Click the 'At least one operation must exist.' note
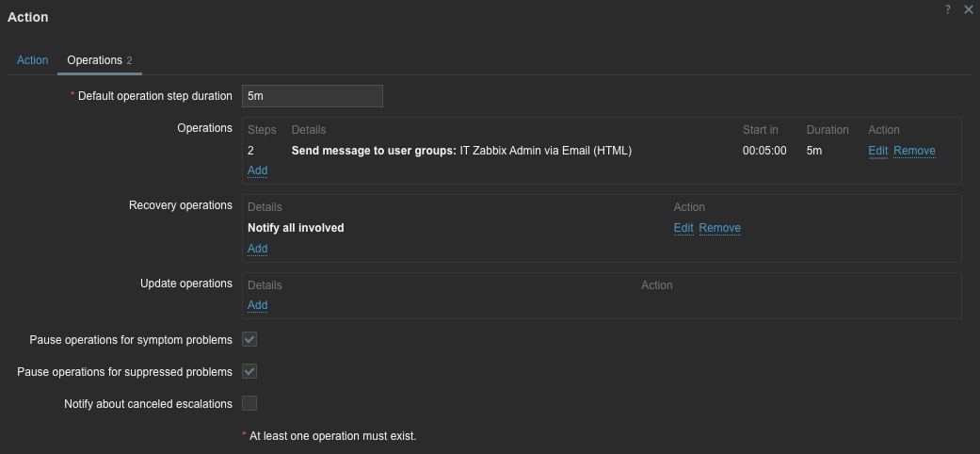980x454 pixels. click(332, 436)
